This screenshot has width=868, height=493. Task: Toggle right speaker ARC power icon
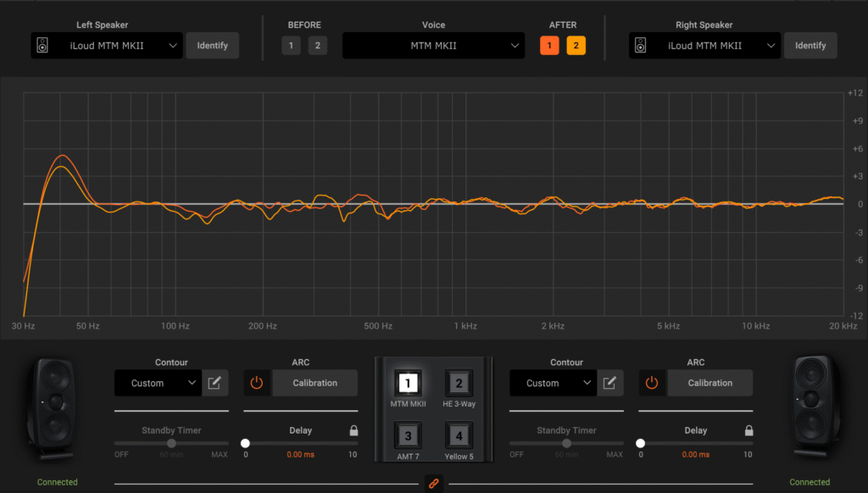point(652,383)
